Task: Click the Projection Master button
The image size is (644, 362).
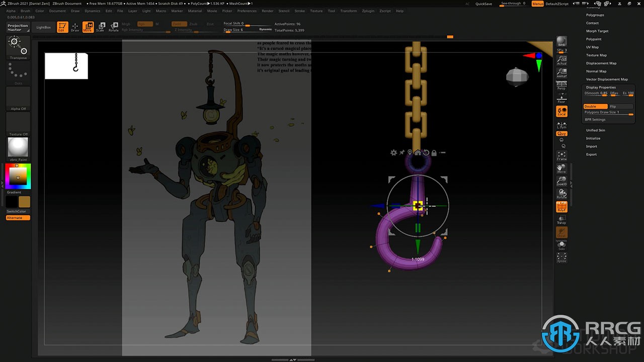Action: click(x=18, y=28)
